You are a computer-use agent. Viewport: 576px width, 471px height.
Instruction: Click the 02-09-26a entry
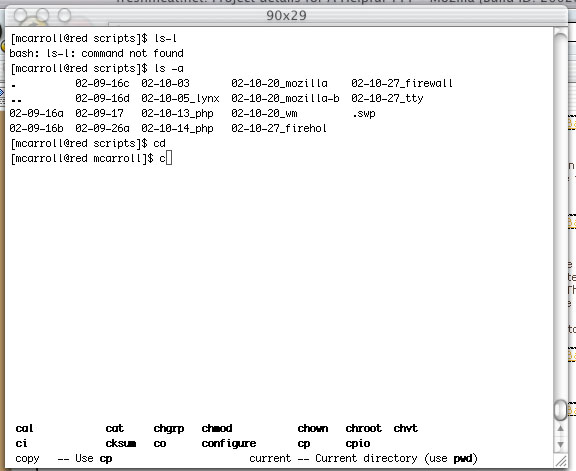(102, 128)
